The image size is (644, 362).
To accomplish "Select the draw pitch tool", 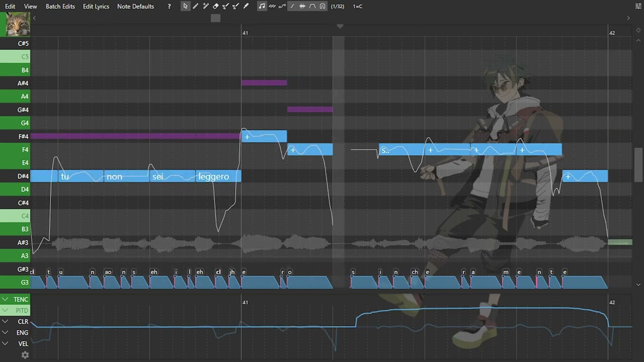I will click(225, 7).
